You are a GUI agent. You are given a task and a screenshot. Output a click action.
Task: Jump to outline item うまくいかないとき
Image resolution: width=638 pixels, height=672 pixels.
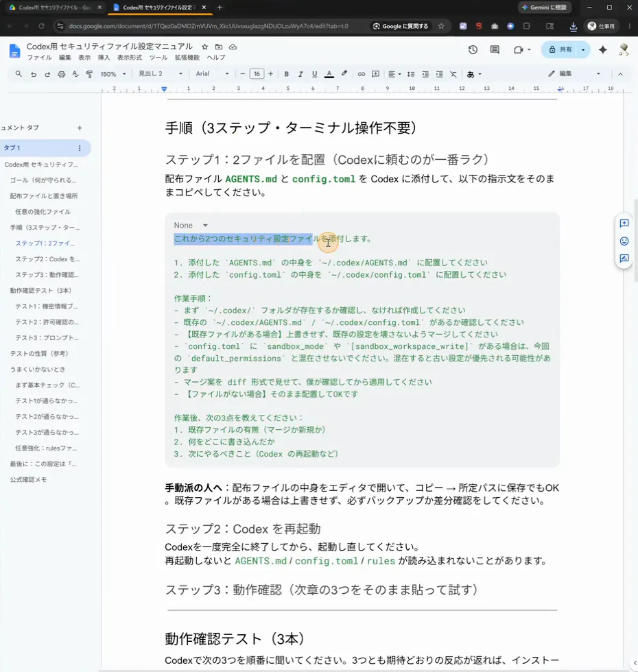37,369
